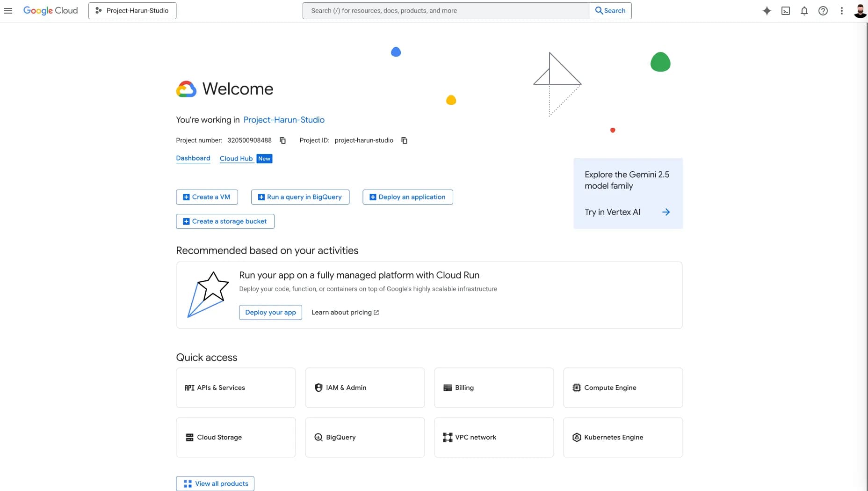
Task: Click the user account avatar
Action: [x=860, y=11]
